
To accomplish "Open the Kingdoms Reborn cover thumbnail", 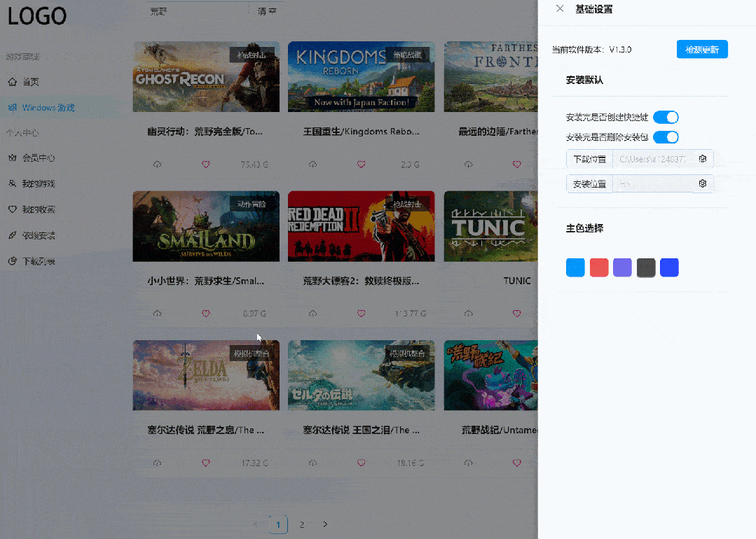I will [x=361, y=76].
